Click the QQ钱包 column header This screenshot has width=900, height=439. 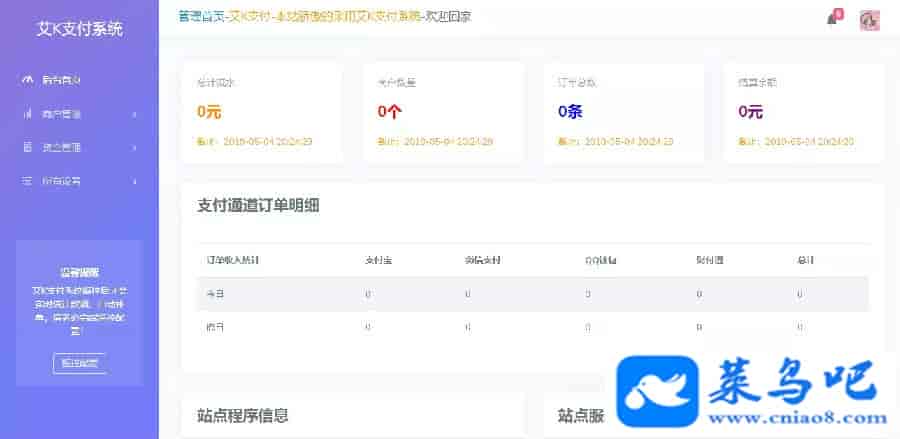(601, 260)
